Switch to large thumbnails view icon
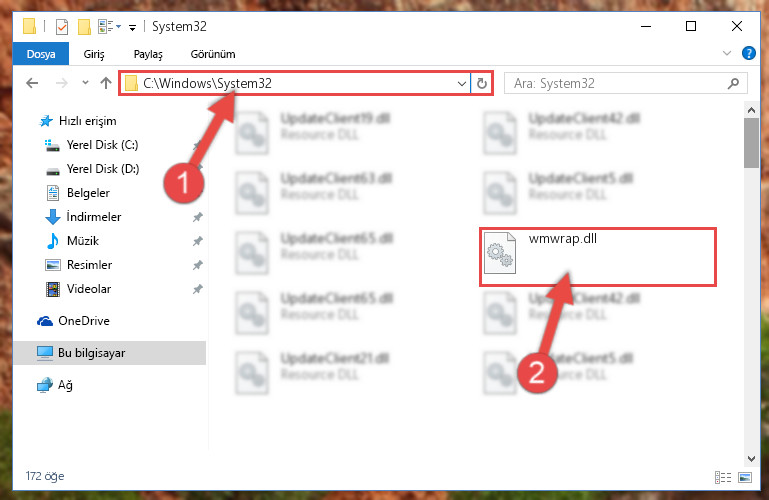This screenshot has height=500, width=769. tap(744, 477)
